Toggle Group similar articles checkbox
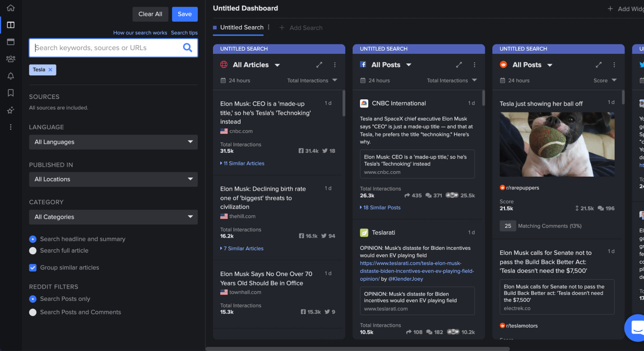 pyautogui.click(x=32, y=267)
